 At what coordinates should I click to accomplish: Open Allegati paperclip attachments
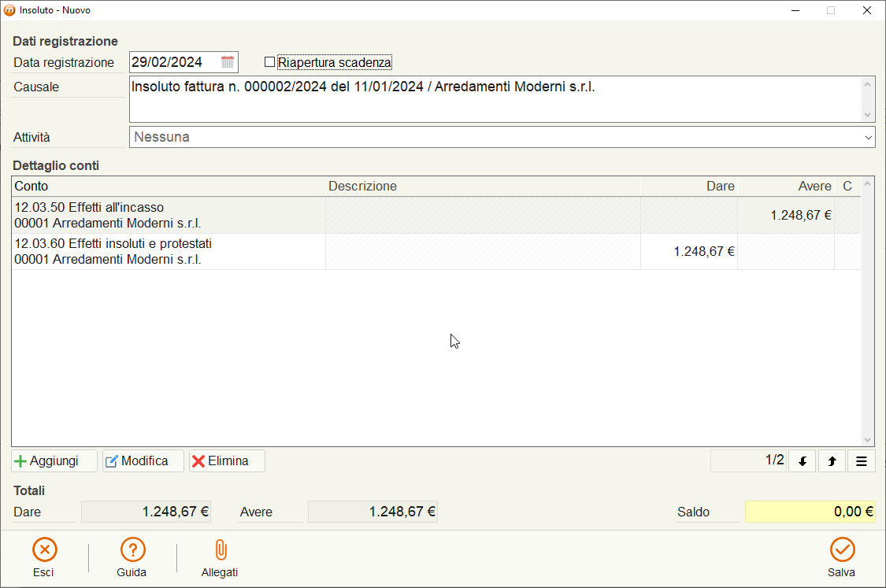click(221, 549)
